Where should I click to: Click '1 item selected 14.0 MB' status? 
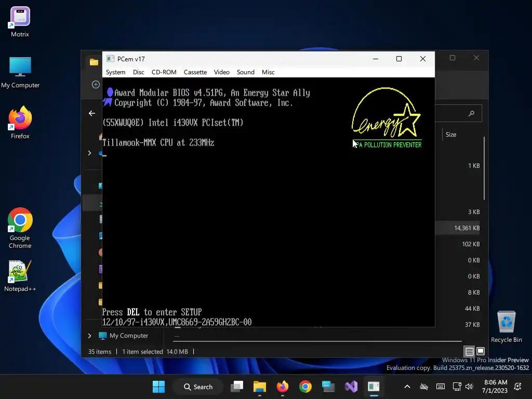pyautogui.click(x=155, y=352)
